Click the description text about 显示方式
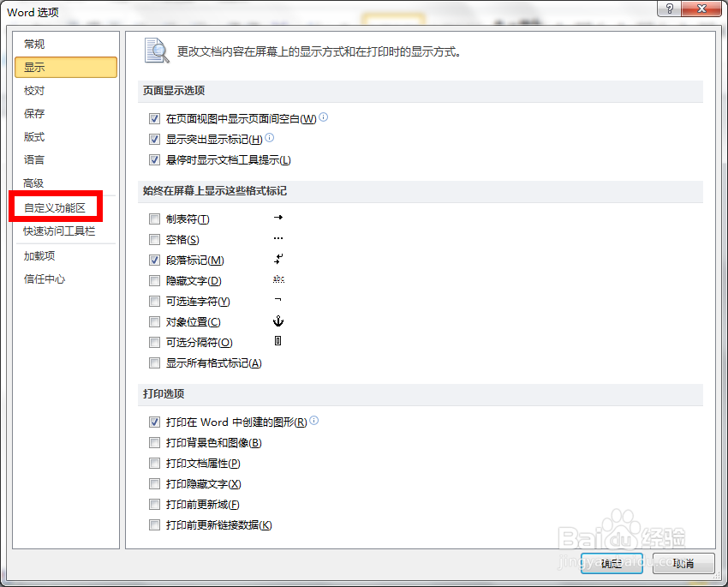Viewport: 728px width, 587px height. pyautogui.click(x=319, y=51)
